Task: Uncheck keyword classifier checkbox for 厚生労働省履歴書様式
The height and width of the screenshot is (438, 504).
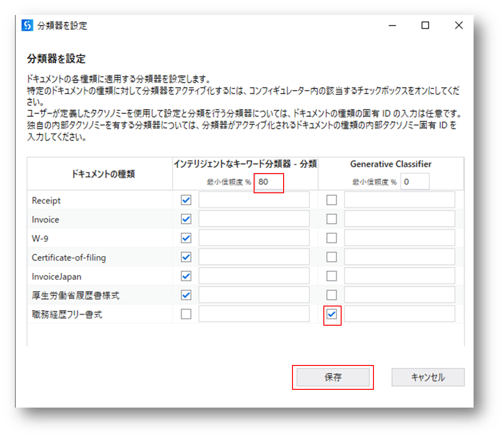Action: pyautogui.click(x=186, y=295)
